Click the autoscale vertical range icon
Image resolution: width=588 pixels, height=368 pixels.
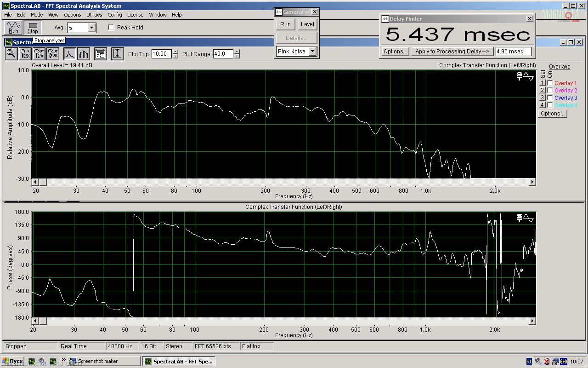118,54
